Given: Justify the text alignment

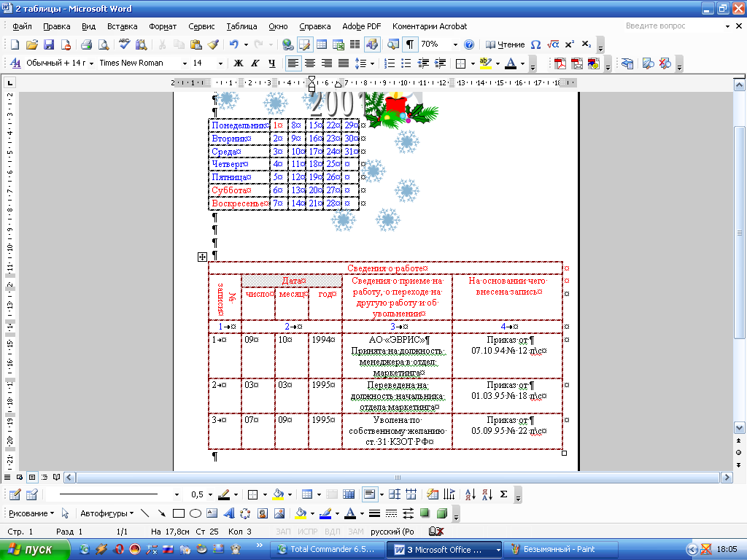Looking at the screenshot, I should tap(344, 63).
